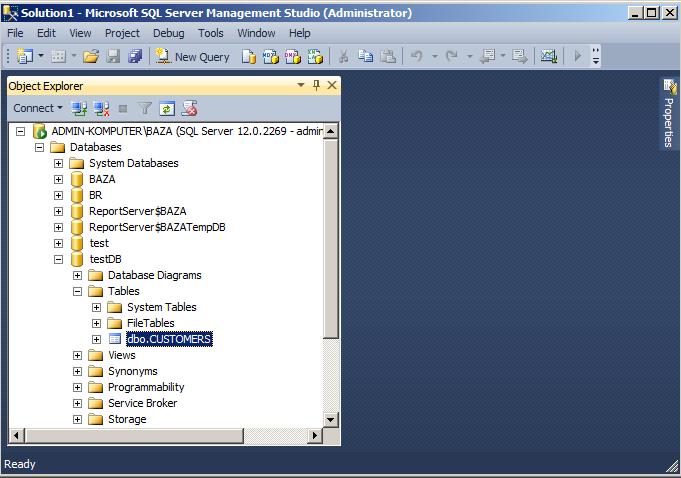Viewport: 681px width, 478px height.
Task: Click the Copy icon in toolbar
Action: (365, 56)
